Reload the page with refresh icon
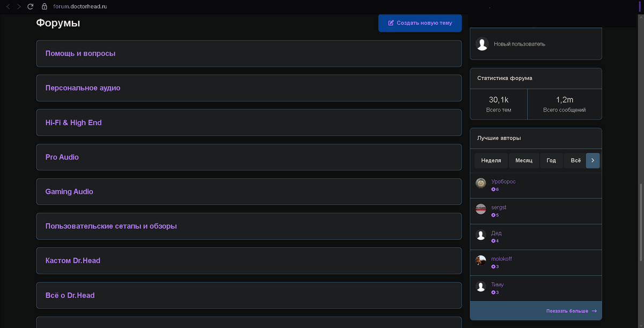Viewport: 644px width, 328px height. (x=31, y=6)
